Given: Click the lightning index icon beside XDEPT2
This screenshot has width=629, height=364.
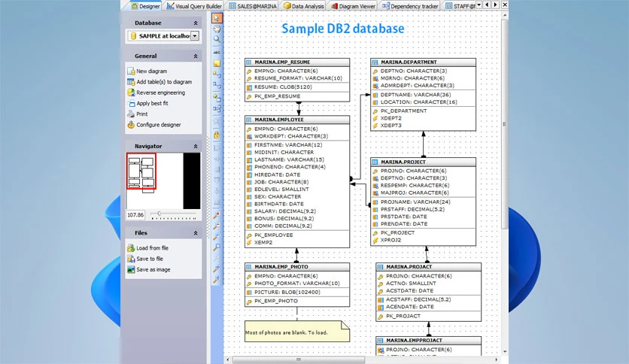Looking at the screenshot, I should (x=375, y=118).
